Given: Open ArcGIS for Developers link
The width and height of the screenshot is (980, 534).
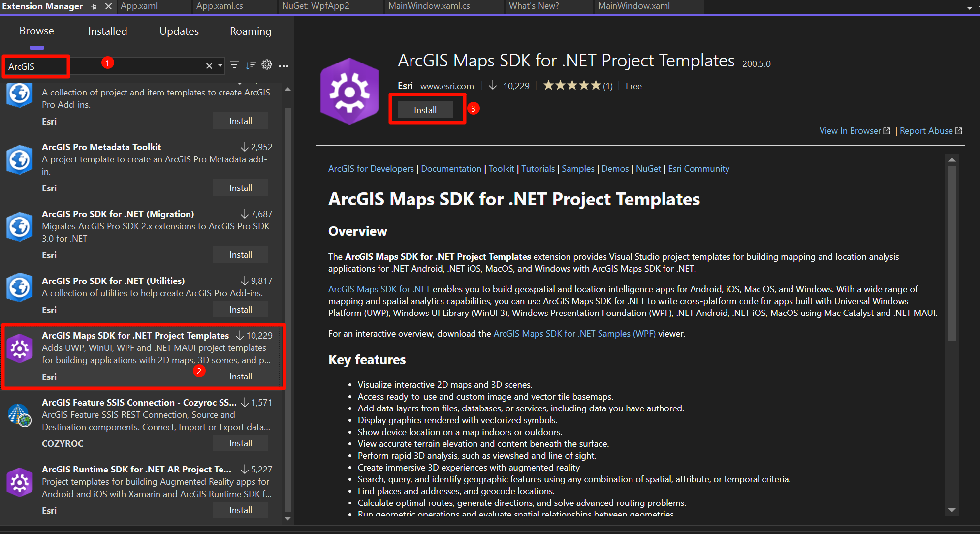Looking at the screenshot, I should coord(371,169).
